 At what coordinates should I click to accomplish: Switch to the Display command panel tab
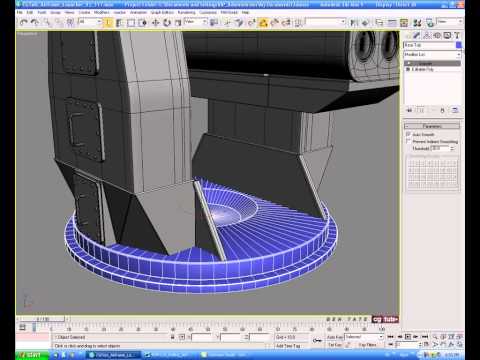pos(447,35)
